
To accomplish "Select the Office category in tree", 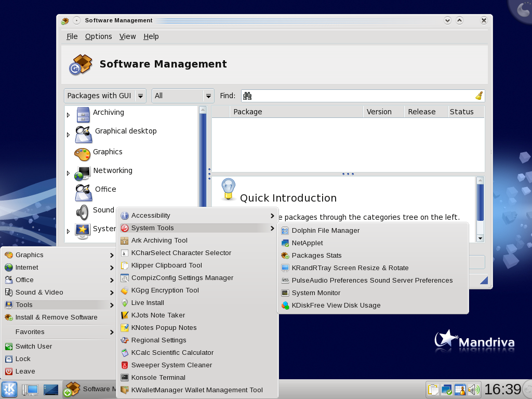I will pyautogui.click(x=105, y=189).
